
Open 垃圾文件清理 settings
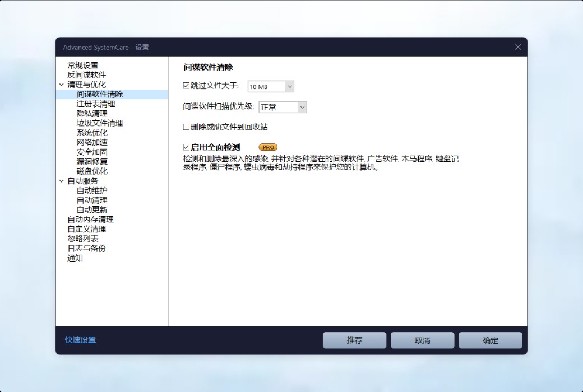pos(100,123)
